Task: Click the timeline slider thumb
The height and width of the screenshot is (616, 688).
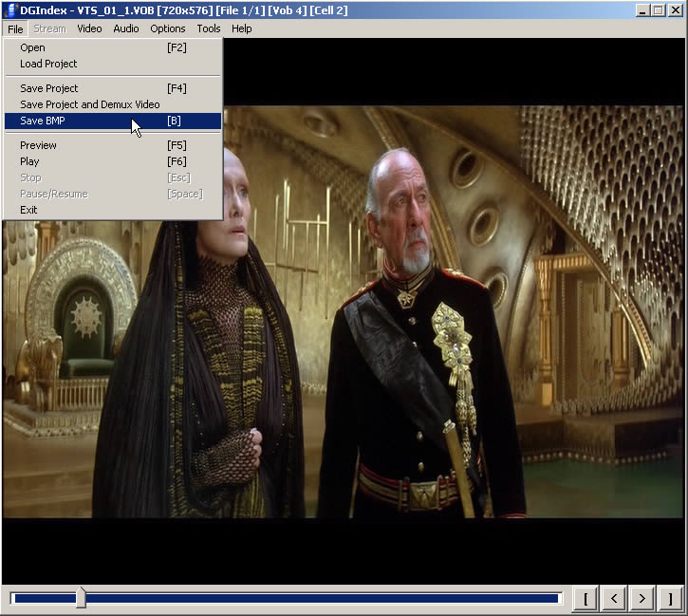Action: pos(81,598)
